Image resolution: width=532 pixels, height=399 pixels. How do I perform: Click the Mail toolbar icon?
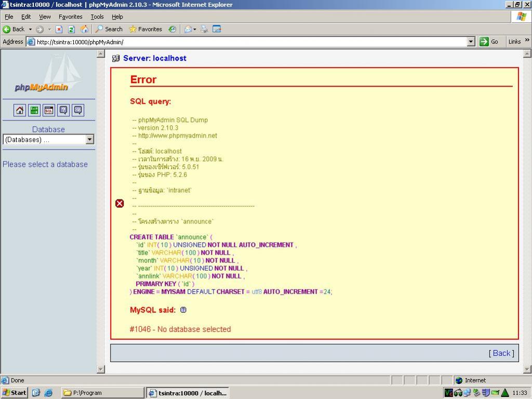click(x=188, y=29)
